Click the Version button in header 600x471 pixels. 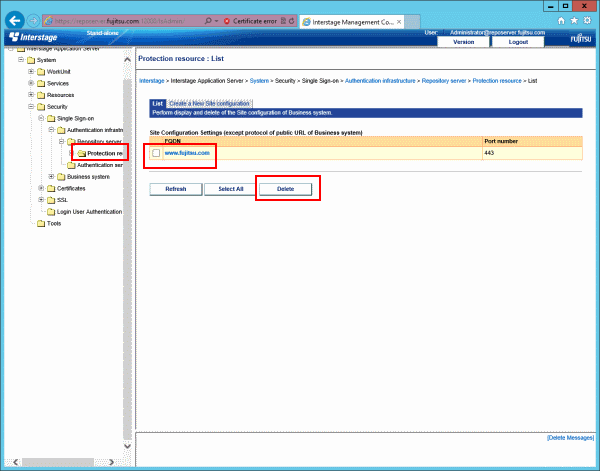pyautogui.click(x=463, y=42)
